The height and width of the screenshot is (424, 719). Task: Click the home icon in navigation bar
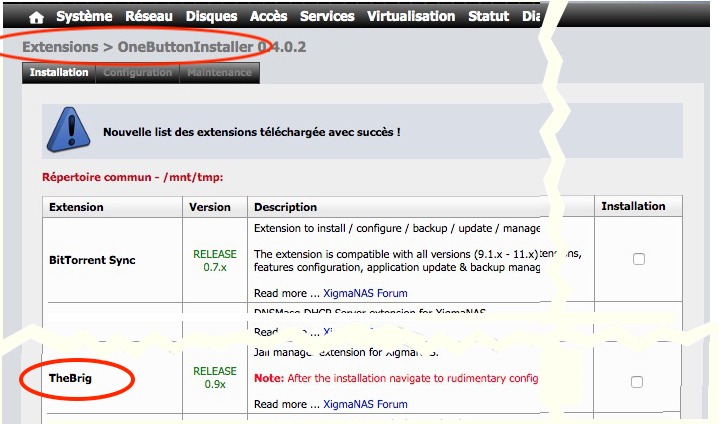pos(36,17)
